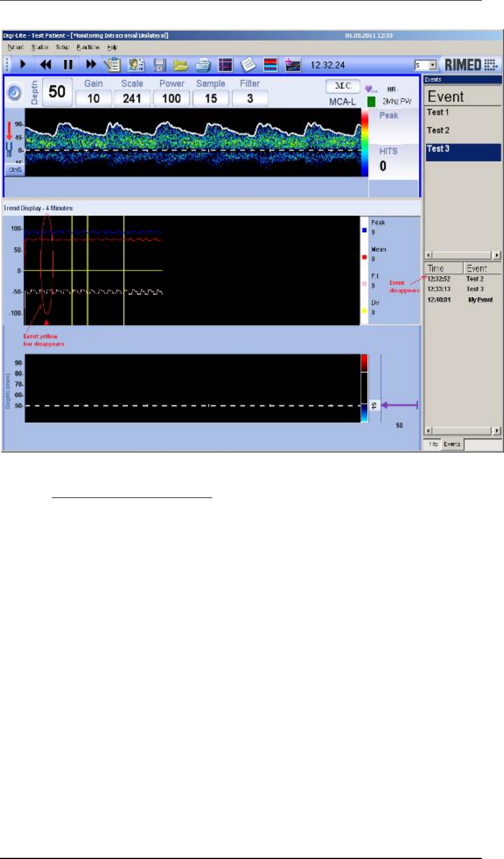Click the Print icon
504x859 pixels.
pos(203,65)
